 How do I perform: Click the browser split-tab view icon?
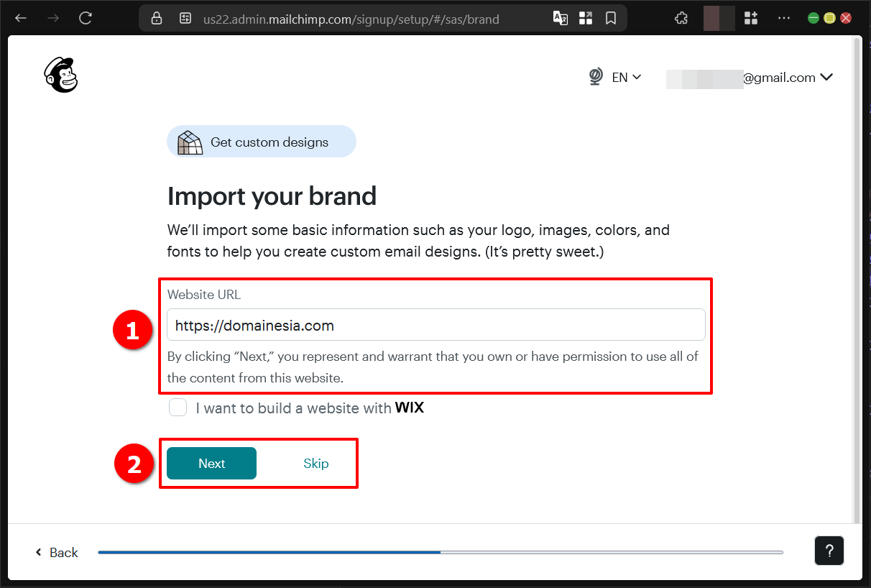tap(586, 17)
